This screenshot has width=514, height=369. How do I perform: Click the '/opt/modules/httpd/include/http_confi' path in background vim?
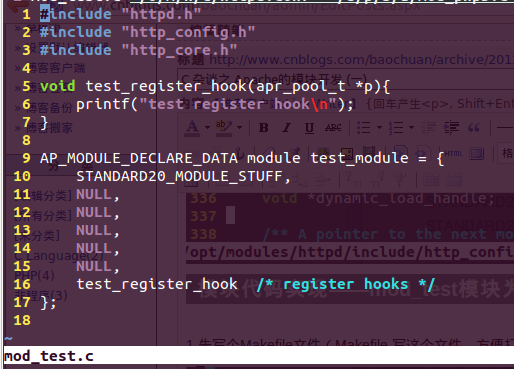coord(350,252)
